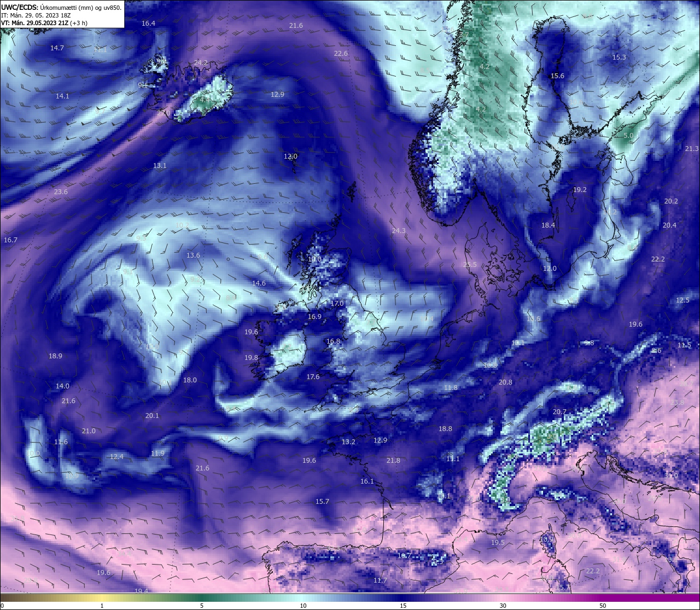Click the 13.2 value on the map
This screenshot has height=610, width=700.
pyautogui.click(x=348, y=442)
